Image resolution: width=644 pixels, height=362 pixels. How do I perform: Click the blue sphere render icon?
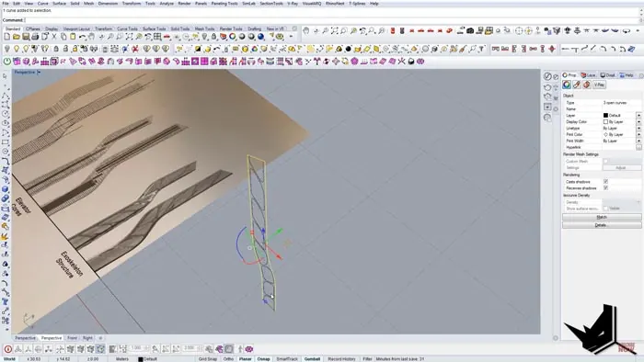click(x=260, y=37)
